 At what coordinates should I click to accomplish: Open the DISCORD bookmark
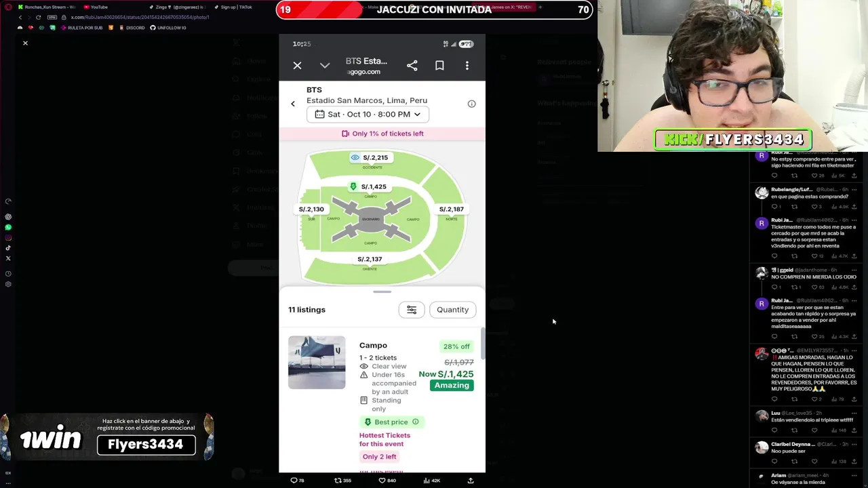(x=132, y=28)
